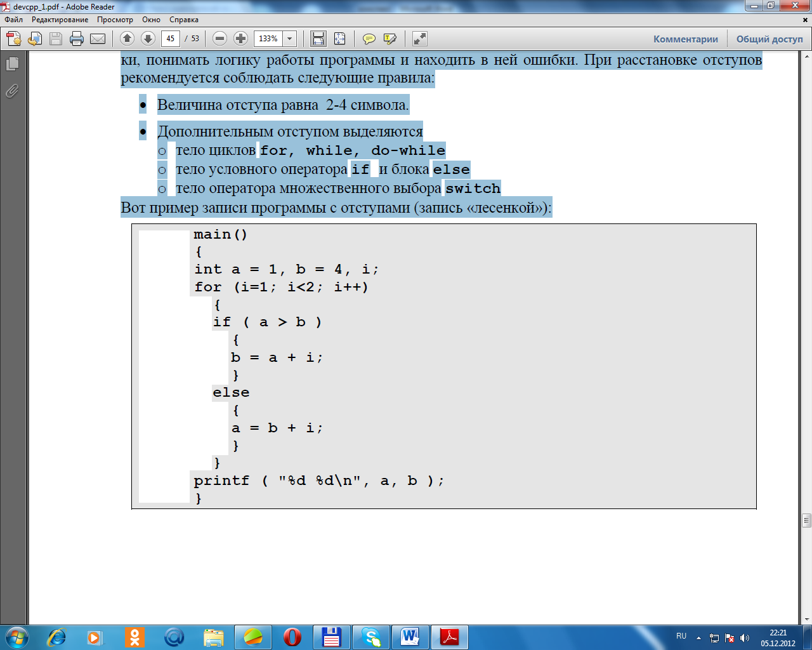Launch Internet Explorer from taskbar
Image resolution: width=812 pixels, height=650 pixels.
point(56,637)
